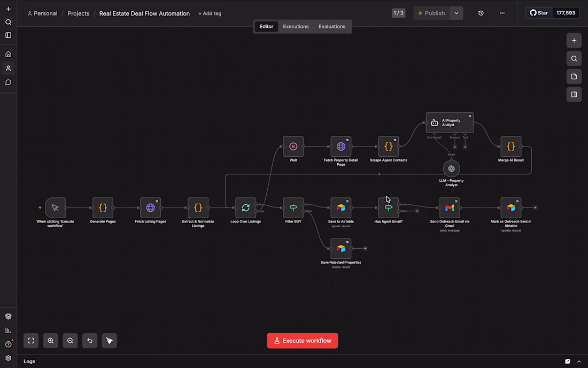Click Add tag link
The height and width of the screenshot is (368, 588).
tap(210, 13)
